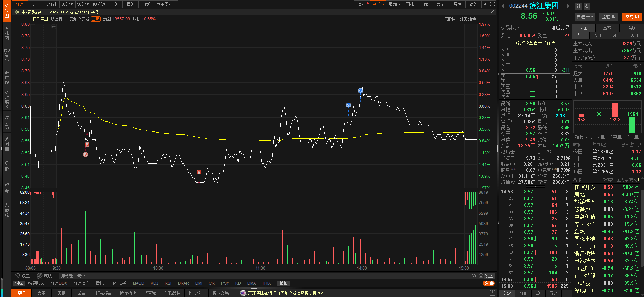Viewport: 644px width, 297px height.
Task: Select the KDJ indicator
Action: coord(154,283)
